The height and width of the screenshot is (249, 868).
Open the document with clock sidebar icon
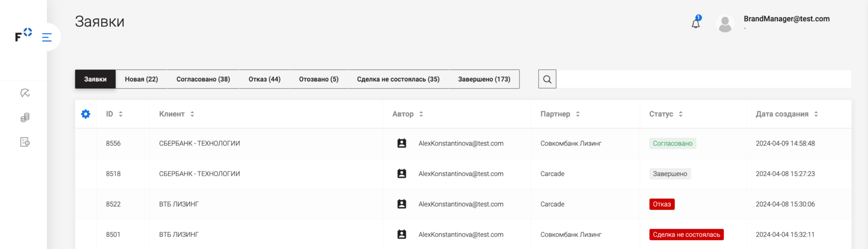click(x=25, y=142)
